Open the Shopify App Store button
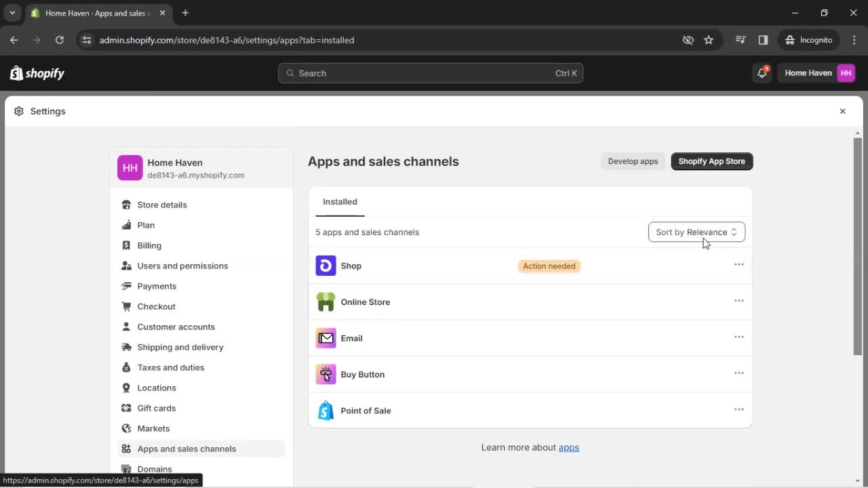Viewport: 868px width, 488px height. 712,161
